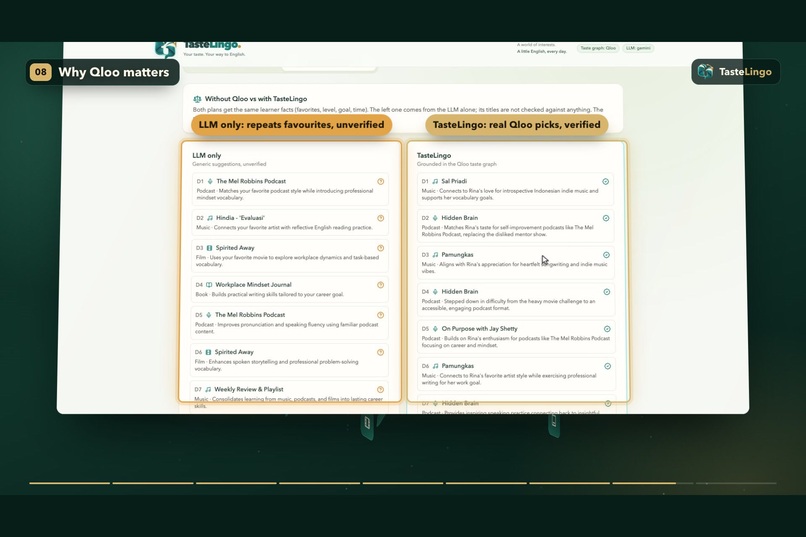
Task: Click the unverified status icon on D1 Mel Robbins
Action: (380, 181)
